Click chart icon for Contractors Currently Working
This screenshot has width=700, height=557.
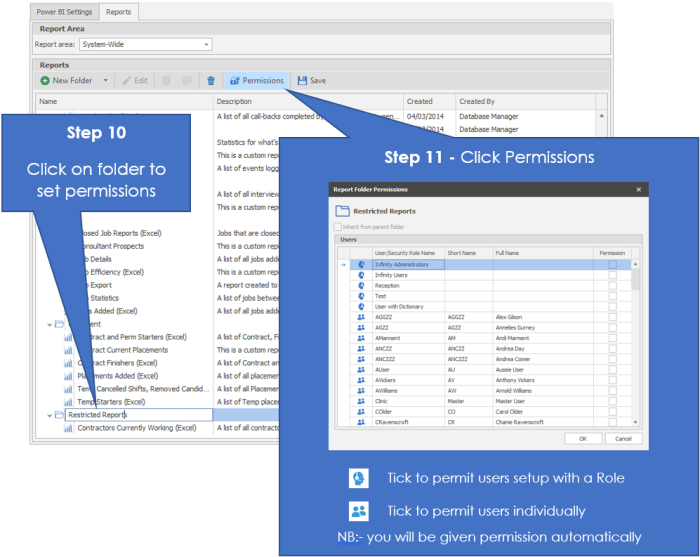pos(69,428)
